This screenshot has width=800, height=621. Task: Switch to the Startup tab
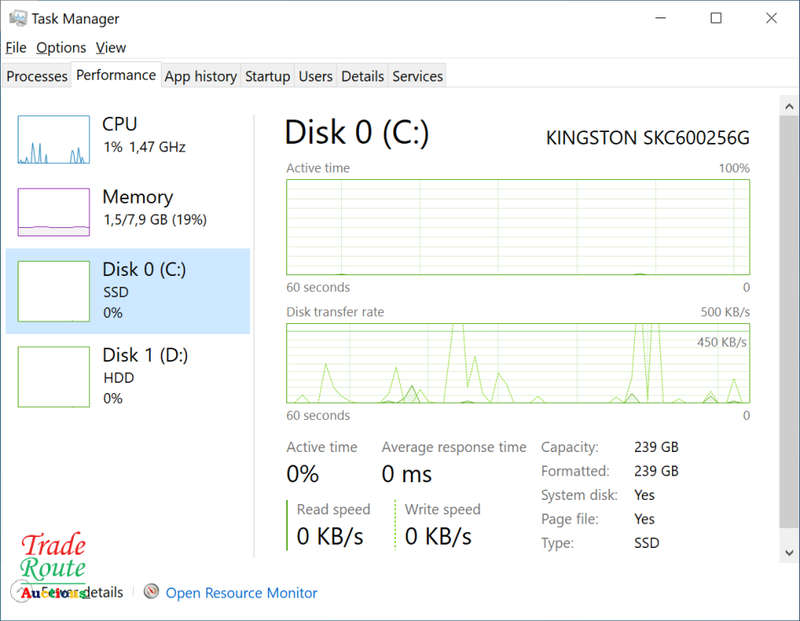[x=267, y=76]
